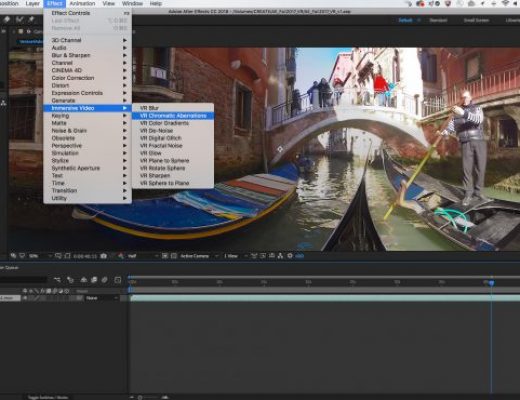Open the composition mini-flowchart in the timeline

pos(58,280)
